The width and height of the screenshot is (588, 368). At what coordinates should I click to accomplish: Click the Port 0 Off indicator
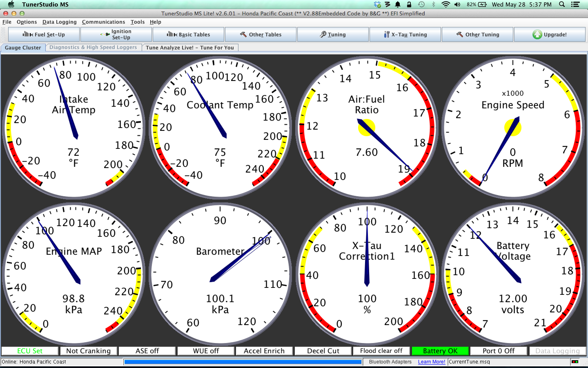click(x=499, y=351)
